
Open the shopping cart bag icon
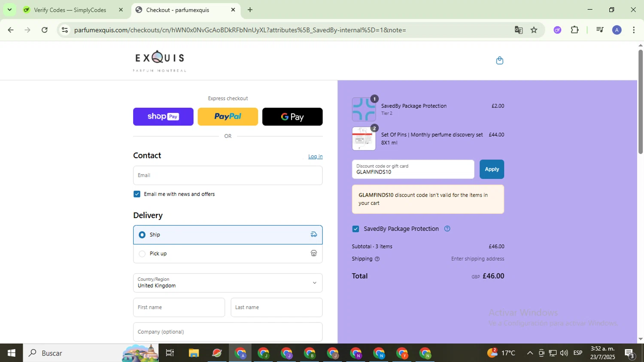pos(499,61)
